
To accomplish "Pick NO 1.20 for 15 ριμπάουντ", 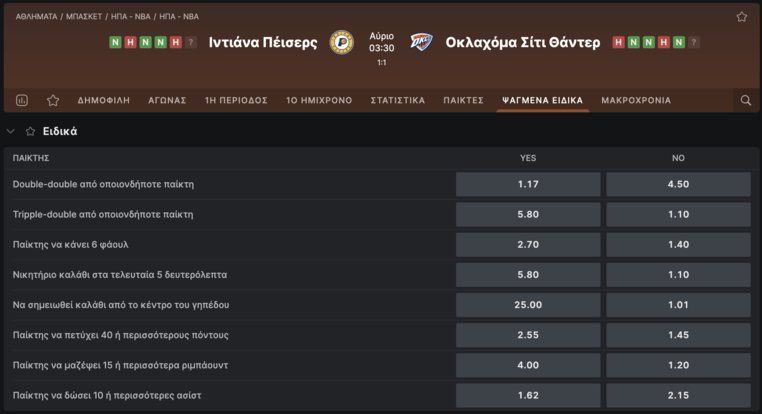I will (678, 365).
